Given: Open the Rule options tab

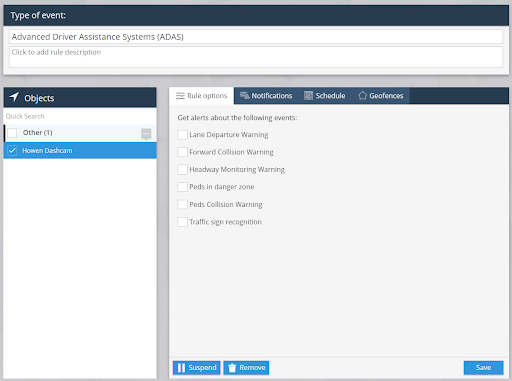Looking at the screenshot, I should 202,96.
